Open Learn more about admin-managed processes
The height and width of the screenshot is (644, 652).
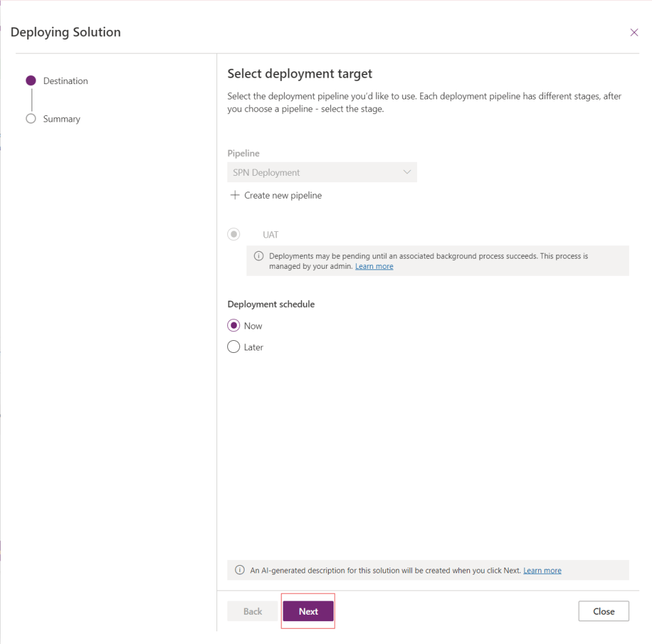(374, 266)
